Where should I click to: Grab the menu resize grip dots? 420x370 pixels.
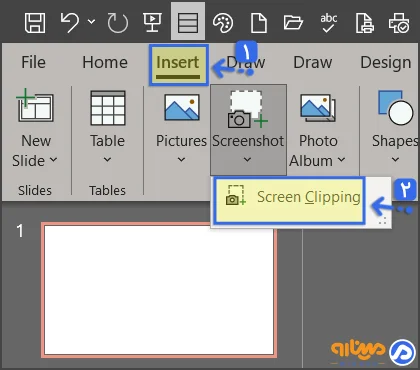383,221
